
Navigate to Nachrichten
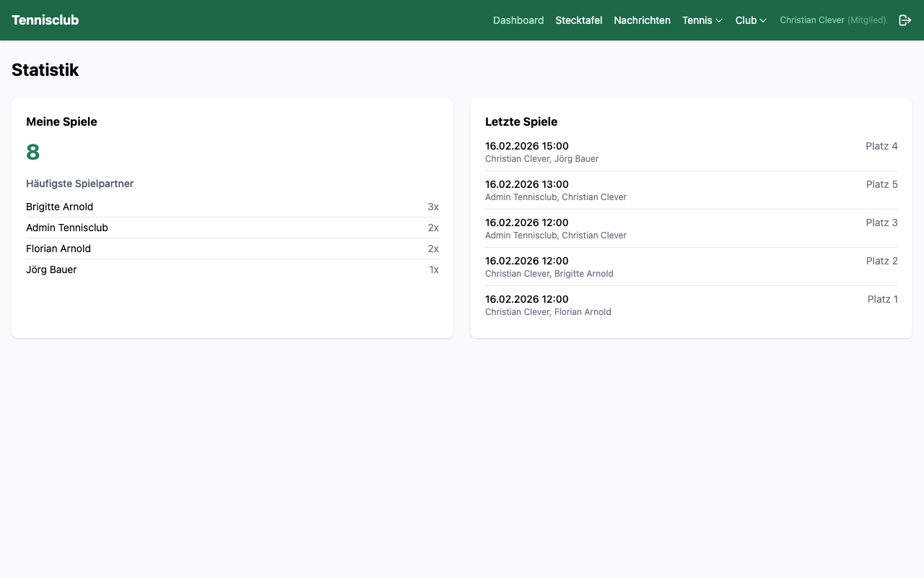coord(642,20)
